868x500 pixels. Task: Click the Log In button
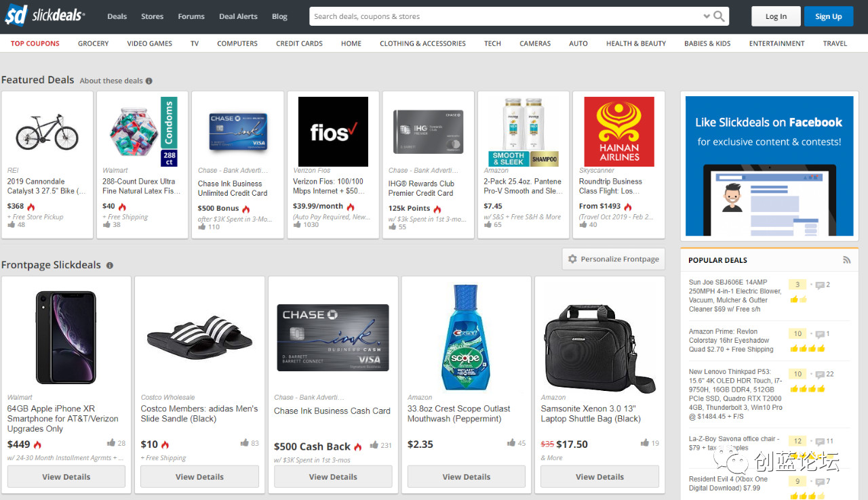(776, 16)
